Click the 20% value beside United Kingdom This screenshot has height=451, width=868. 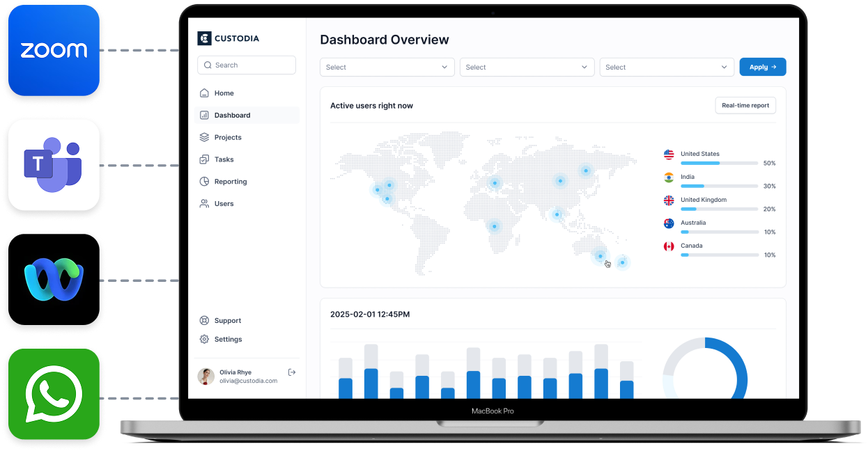click(769, 209)
